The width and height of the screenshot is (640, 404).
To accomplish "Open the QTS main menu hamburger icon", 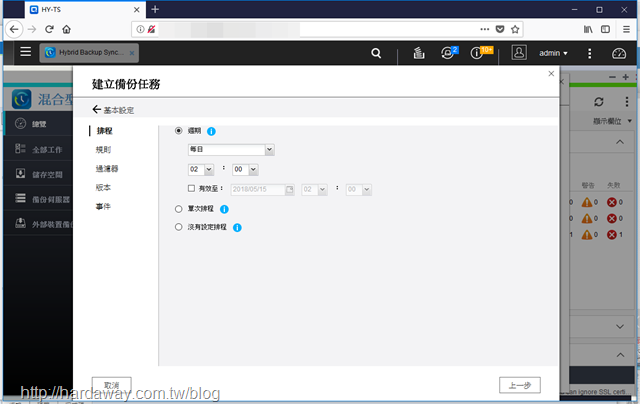I will click(26, 52).
